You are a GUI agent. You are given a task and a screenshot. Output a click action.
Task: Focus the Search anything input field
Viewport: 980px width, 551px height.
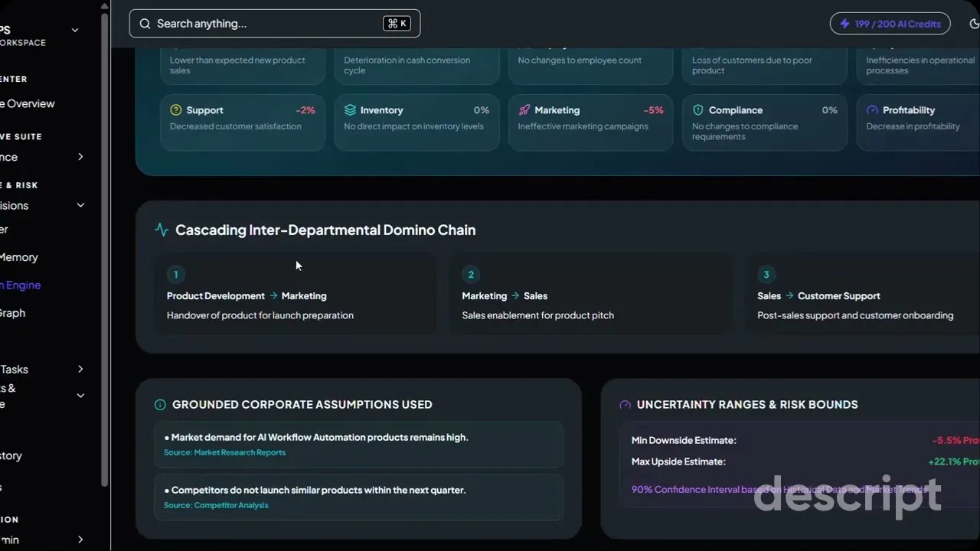[x=275, y=24]
